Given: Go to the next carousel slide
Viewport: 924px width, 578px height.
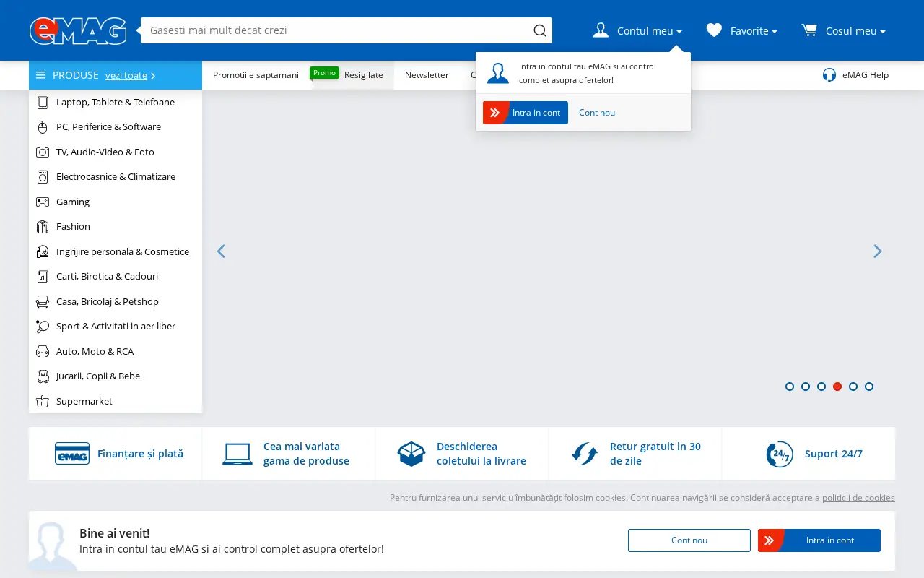Looking at the screenshot, I should click(878, 251).
